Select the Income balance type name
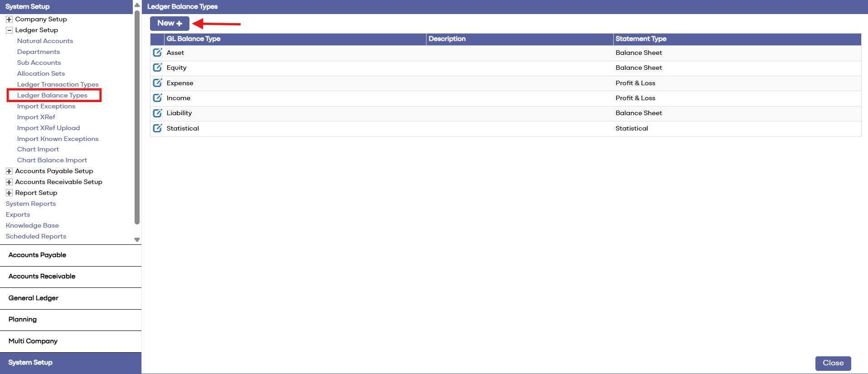 pos(178,98)
